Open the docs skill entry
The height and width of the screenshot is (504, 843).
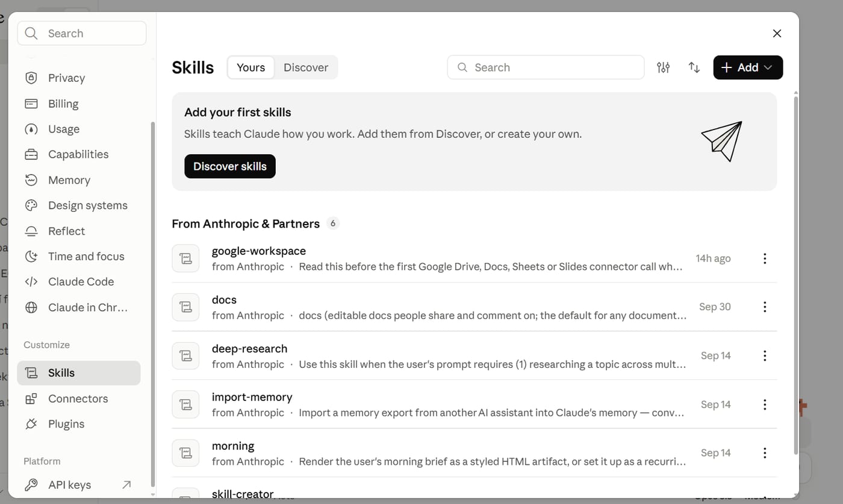pyautogui.click(x=474, y=307)
